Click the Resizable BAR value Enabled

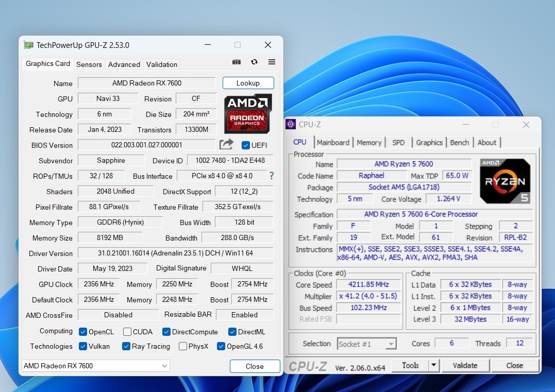tap(245, 315)
